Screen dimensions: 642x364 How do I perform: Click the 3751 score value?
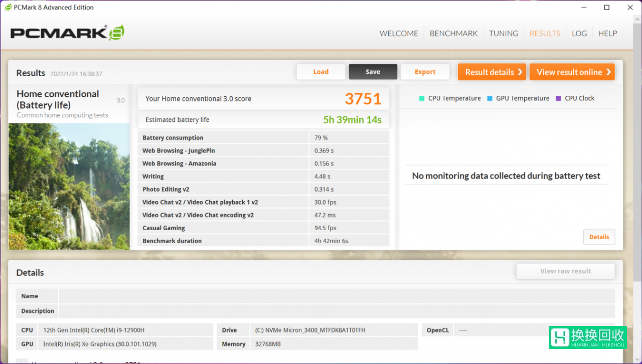click(x=363, y=99)
